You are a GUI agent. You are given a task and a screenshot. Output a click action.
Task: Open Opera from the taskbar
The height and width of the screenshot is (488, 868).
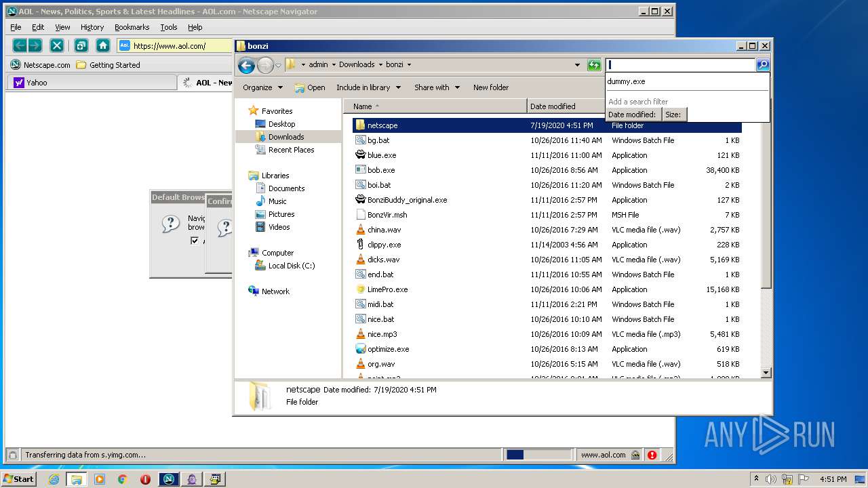pyautogui.click(x=145, y=479)
